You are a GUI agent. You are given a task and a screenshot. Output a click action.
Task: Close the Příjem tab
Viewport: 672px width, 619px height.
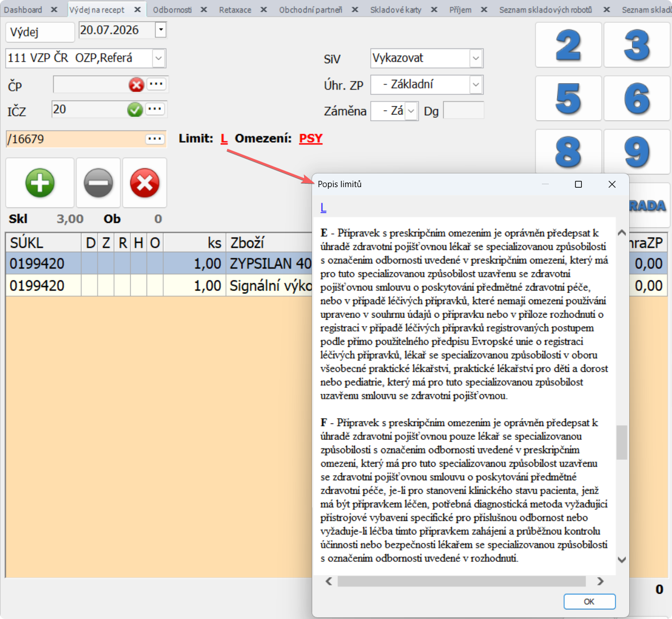[484, 10]
